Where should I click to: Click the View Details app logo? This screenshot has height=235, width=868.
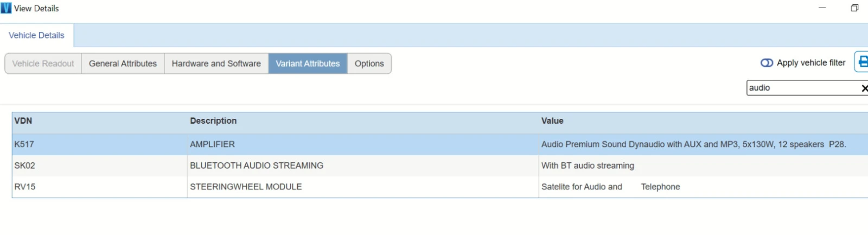click(6, 8)
